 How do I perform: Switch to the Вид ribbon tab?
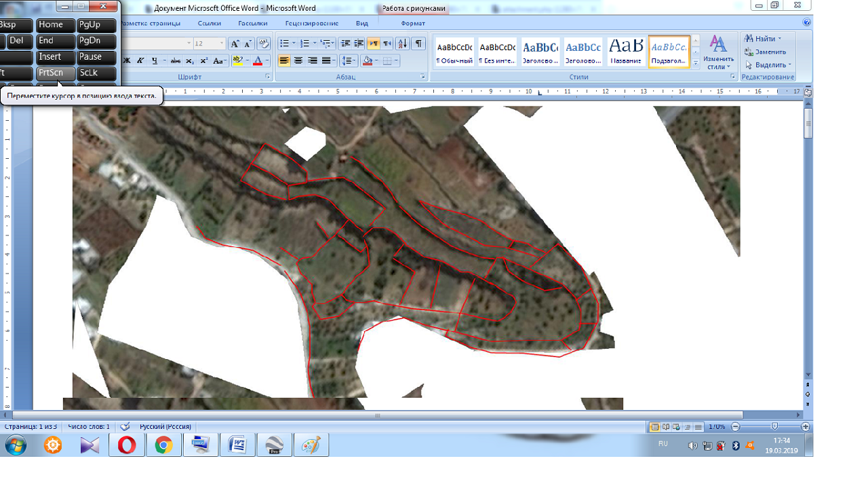click(x=362, y=23)
